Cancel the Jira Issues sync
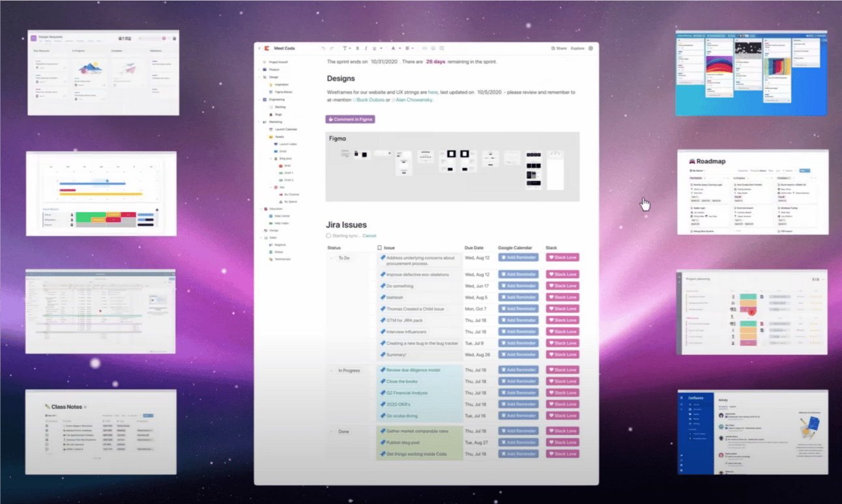Image resolution: width=842 pixels, height=504 pixels. (370, 236)
